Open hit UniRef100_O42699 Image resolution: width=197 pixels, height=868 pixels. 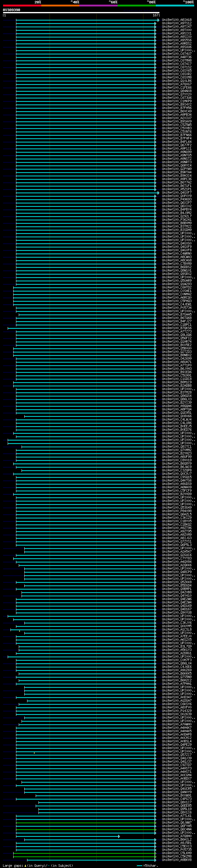(x=176, y=358)
